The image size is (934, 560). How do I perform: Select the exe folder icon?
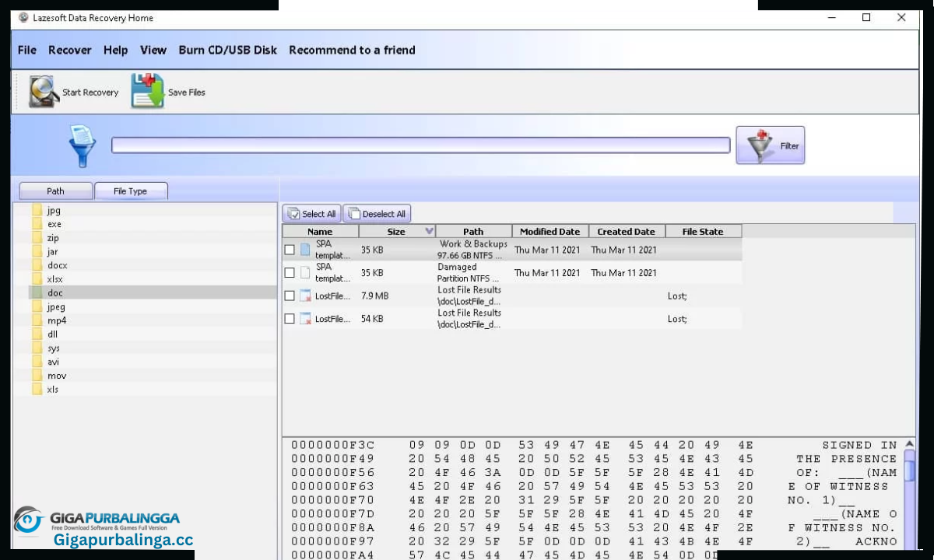click(37, 224)
